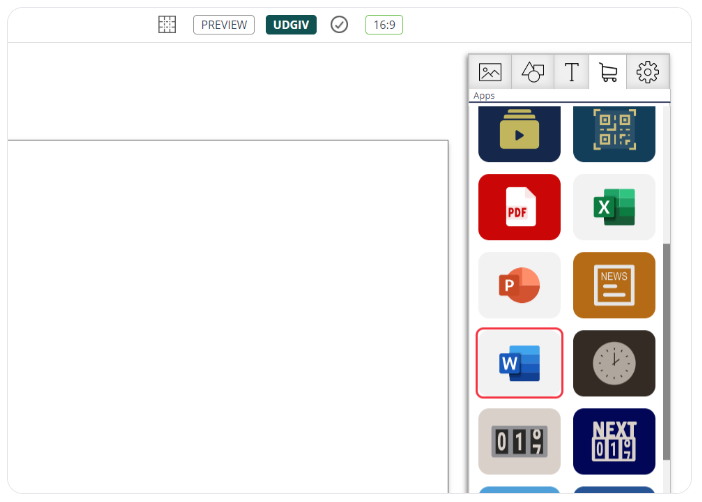Click the circled checkmark icon
The image size is (702, 502).
(x=339, y=25)
